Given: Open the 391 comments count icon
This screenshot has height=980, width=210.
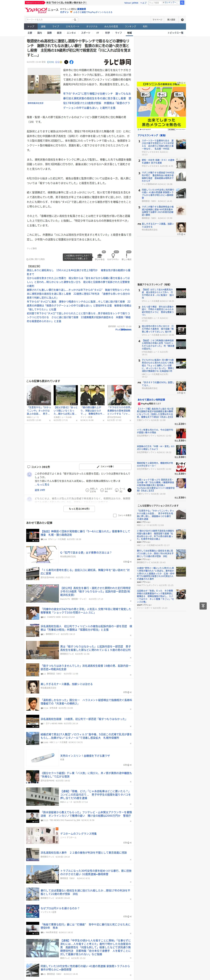Looking at the screenshot, I should 51,62.
